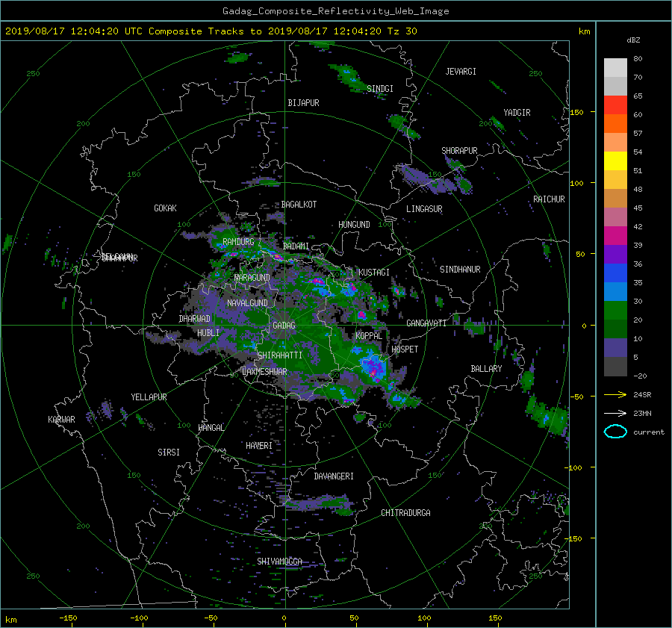Click the dBZ legend heading
Viewport: 672px width, 628px height.
[x=633, y=40]
